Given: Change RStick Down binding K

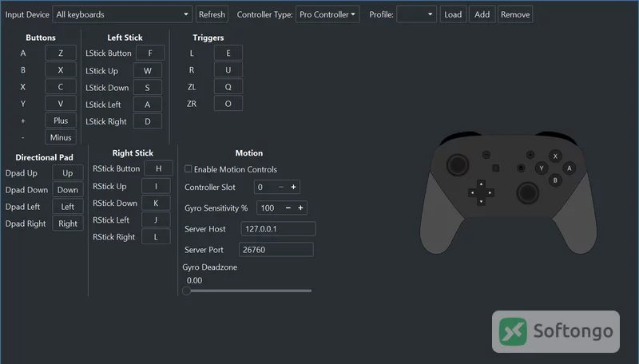Looking at the screenshot, I should point(156,203).
